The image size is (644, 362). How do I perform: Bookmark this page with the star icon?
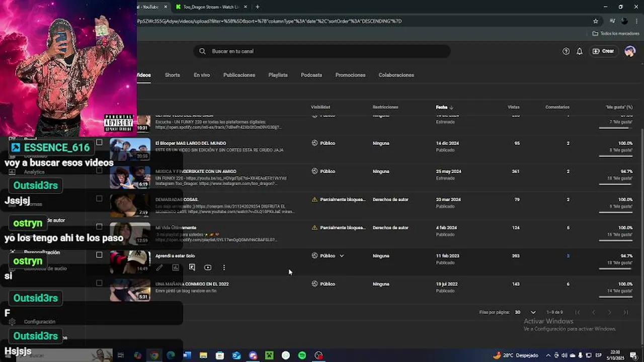596,21
